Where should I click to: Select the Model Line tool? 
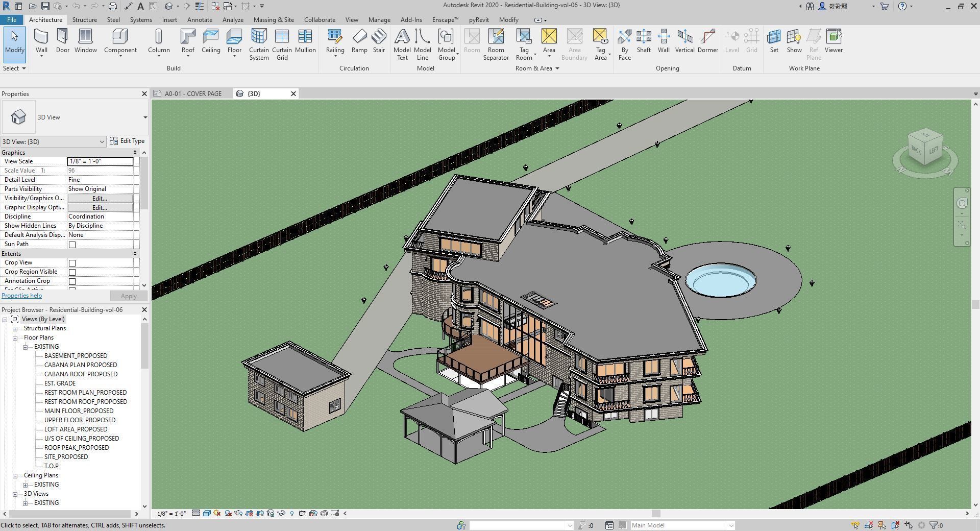[x=422, y=44]
